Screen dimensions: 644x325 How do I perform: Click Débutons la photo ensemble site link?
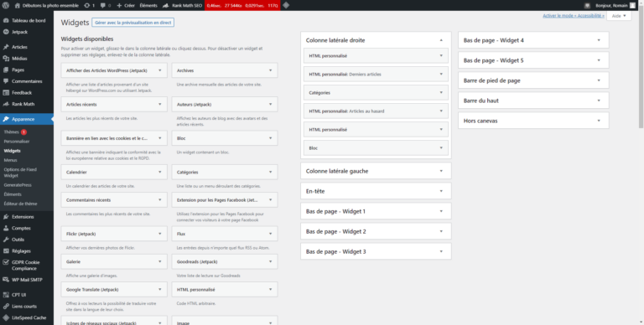pyautogui.click(x=46, y=5)
